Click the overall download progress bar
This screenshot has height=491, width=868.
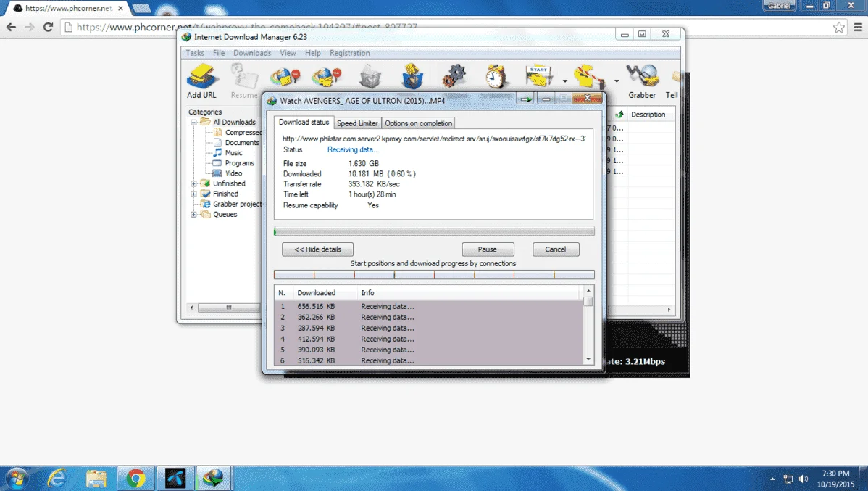434,231
